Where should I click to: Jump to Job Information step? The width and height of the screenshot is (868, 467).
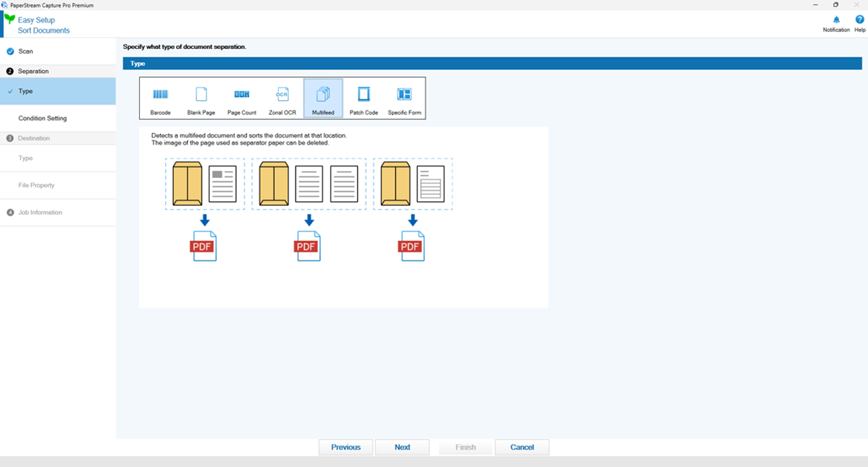(40, 213)
